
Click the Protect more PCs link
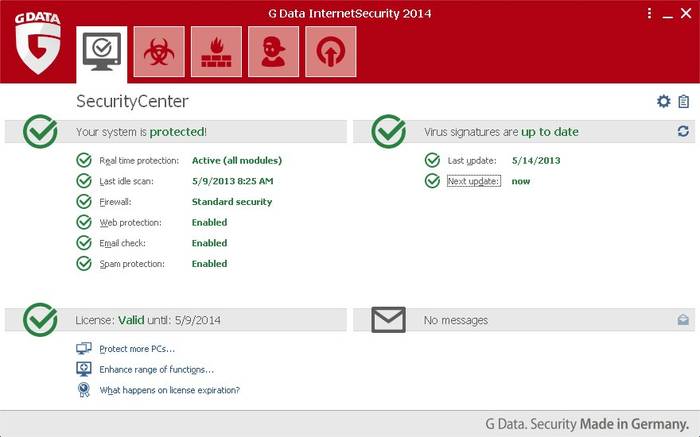point(137,348)
